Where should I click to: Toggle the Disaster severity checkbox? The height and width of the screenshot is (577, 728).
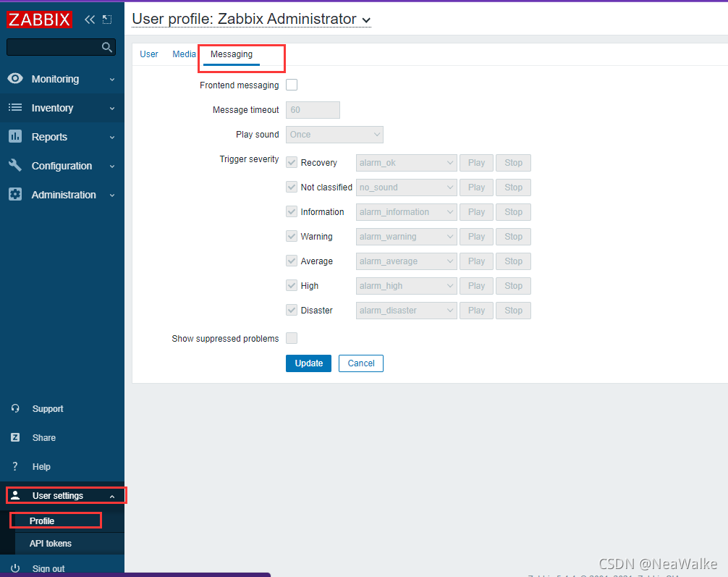click(292, 311)
